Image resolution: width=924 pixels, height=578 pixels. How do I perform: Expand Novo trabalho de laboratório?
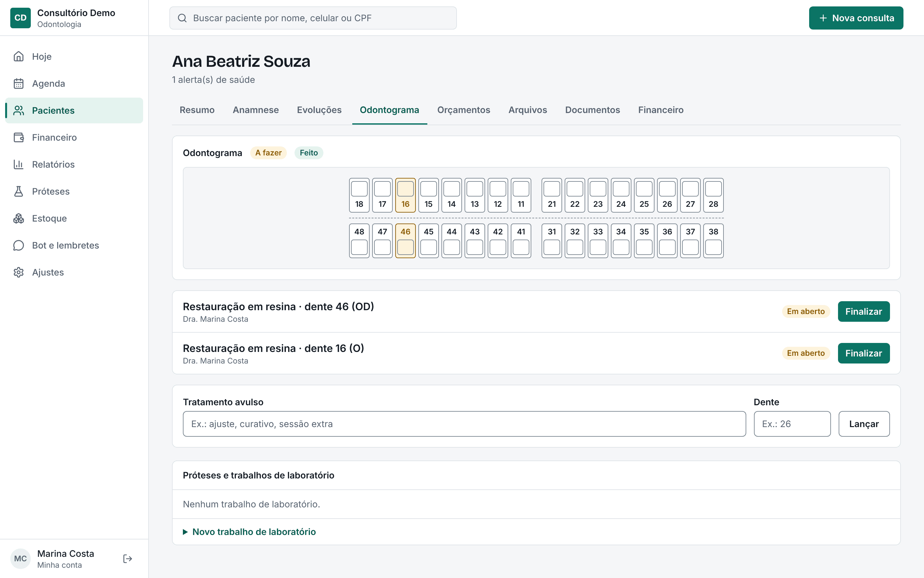(x=249, y=532)
